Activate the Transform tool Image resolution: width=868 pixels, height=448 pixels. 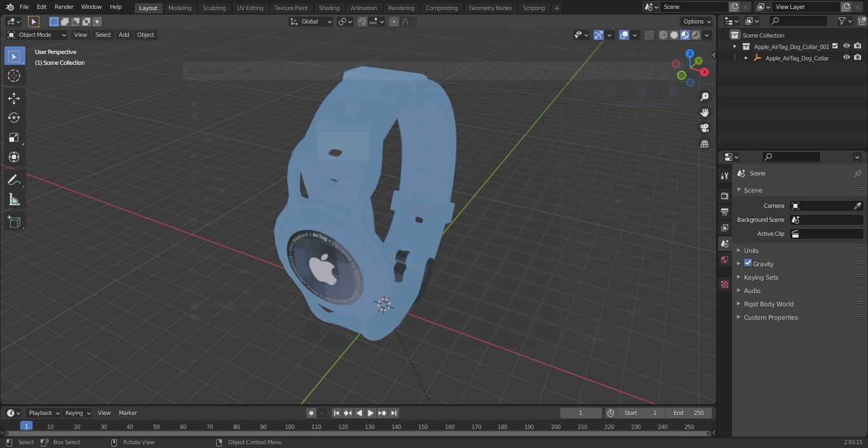point(14,157)
